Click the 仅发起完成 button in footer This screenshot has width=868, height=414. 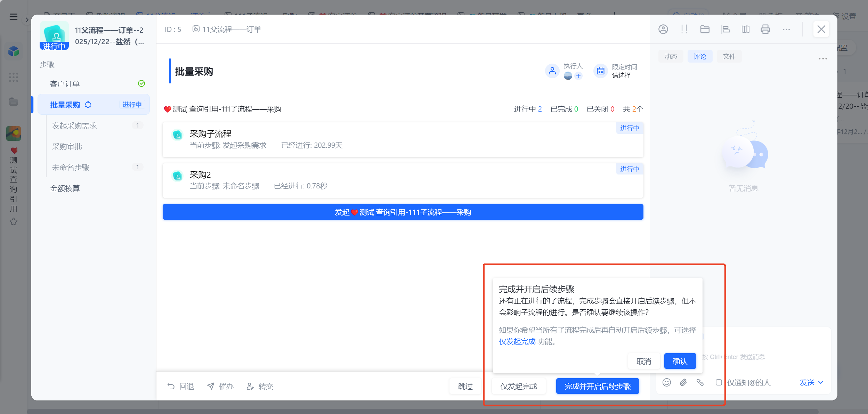pos(519,386)
